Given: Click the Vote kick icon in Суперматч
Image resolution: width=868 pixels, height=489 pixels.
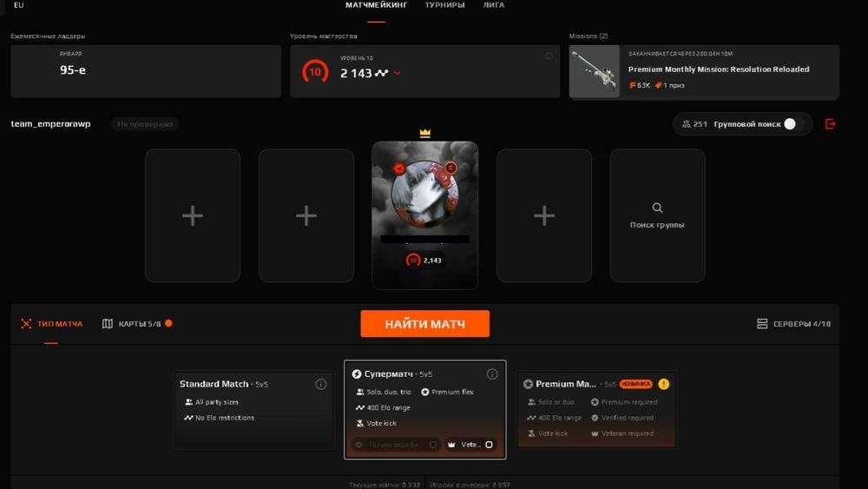Looking at the screenshot, I should point(360,423).
